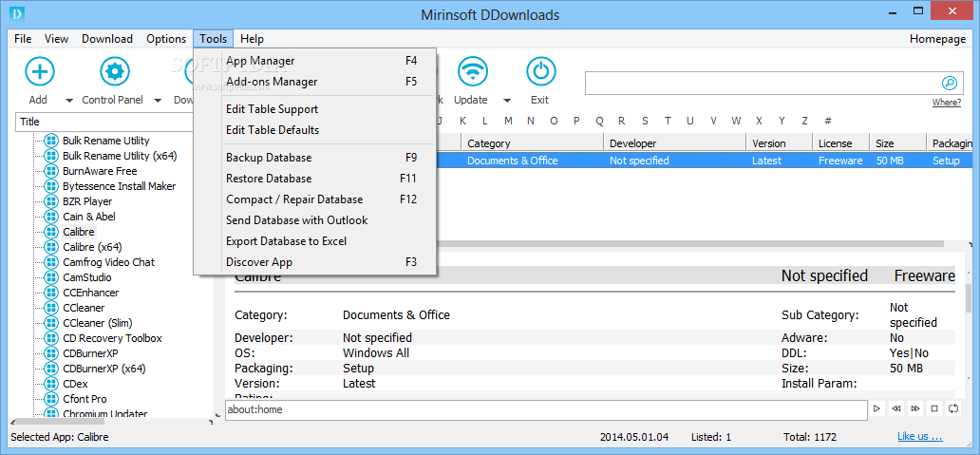Open the Control Panel gear icon
This screenshot has height=455, width=980.
click(114, 71)
